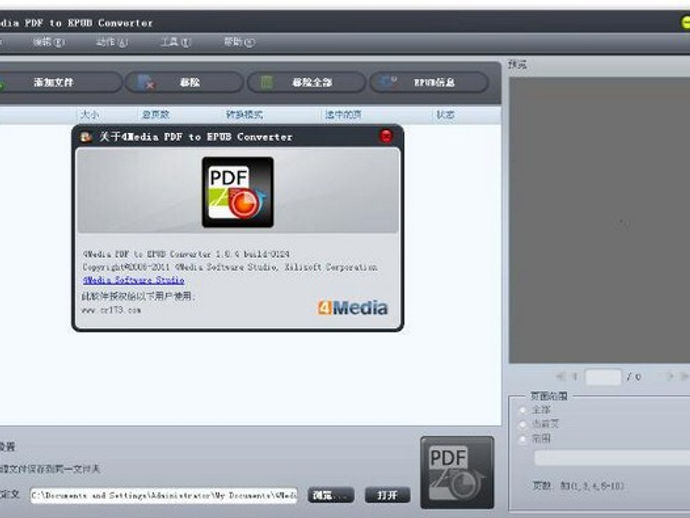This screenshot has height=518, width=690.
Task: Sort by the 选中的页 column header
Action: coord(343,115)
